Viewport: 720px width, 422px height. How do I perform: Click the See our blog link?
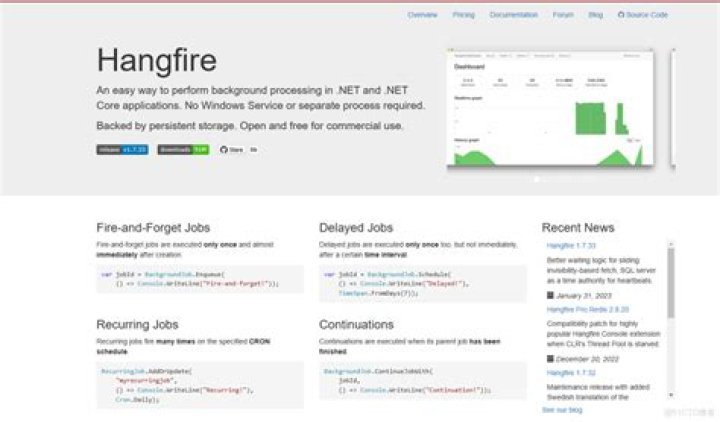click(x=562, y=410)
